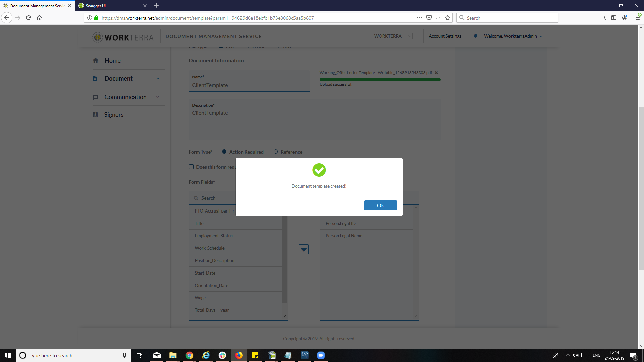Open Firefox from the Windows taskbar
The width and height of the screenshot is (644, 362).
click(239, 355)
